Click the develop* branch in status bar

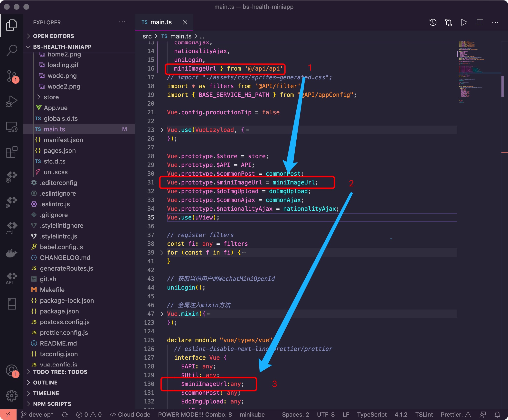tap(37, 415)
